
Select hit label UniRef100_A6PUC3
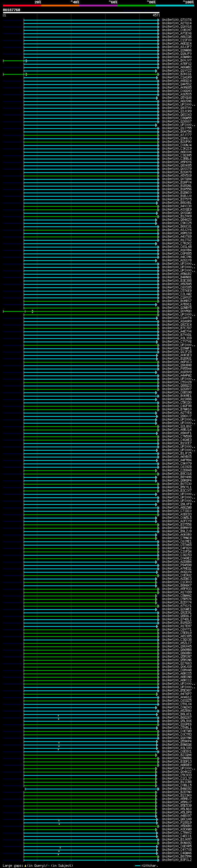click(x=177, y=362)
